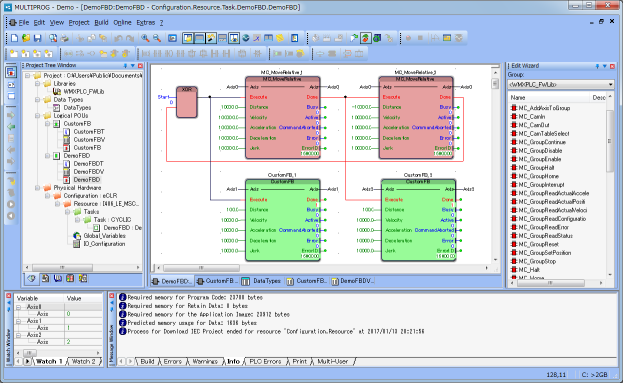The height and width of the screenshot is (383, 623).
Task: Select MC_GroupEnable in Edit Wizard list
Action: (540, 159)
